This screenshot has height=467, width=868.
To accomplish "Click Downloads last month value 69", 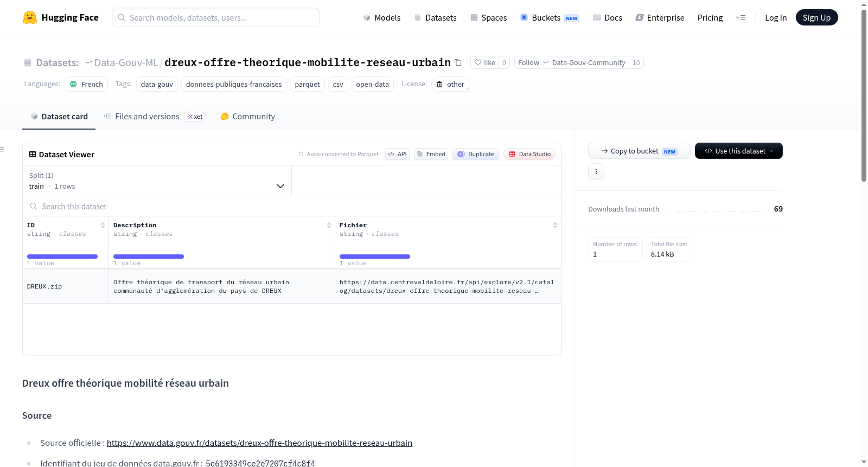I will click(x=778, y=209).
